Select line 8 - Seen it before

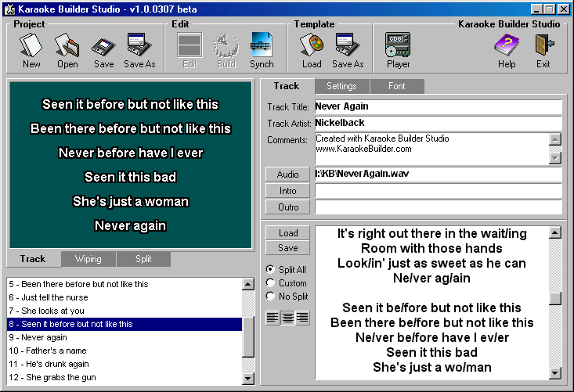(x=125, y=324)
